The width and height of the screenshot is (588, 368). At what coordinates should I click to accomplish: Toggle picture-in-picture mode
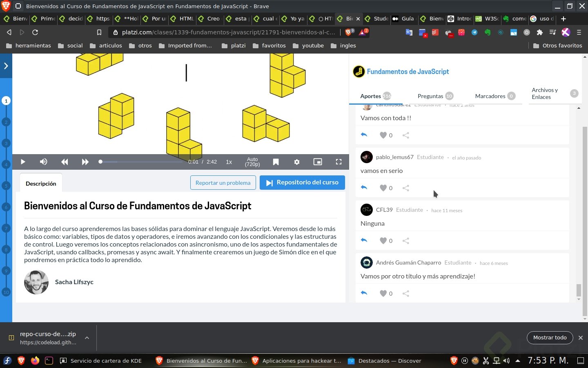click(318, 162)
